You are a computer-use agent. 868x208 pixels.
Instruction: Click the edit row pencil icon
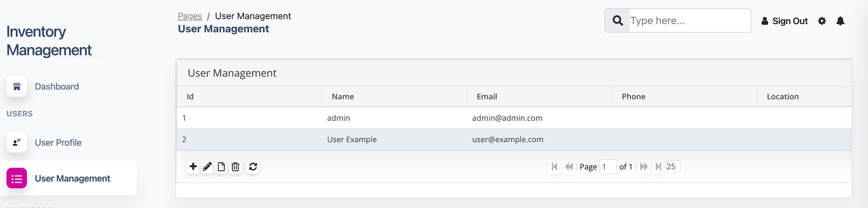point(207,167)
